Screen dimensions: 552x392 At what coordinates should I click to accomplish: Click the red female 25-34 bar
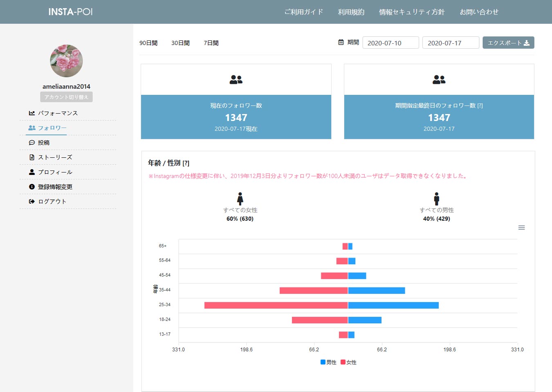[276, 305]
